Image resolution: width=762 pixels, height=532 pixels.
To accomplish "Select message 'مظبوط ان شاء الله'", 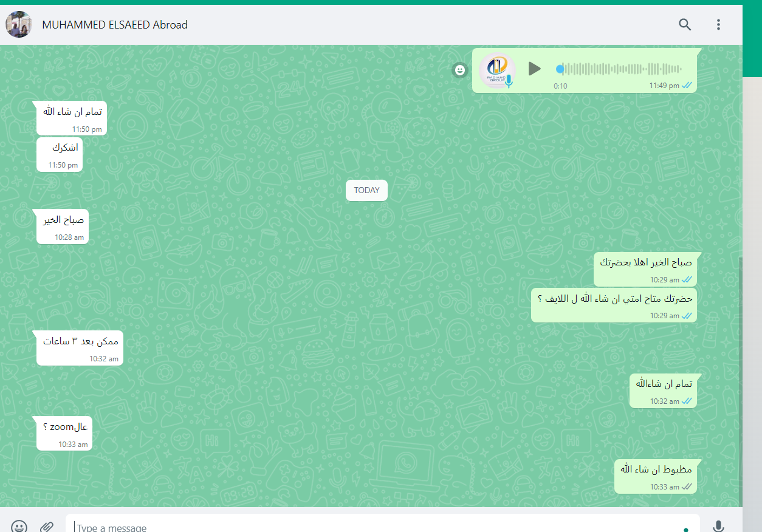I will (656, 476).
